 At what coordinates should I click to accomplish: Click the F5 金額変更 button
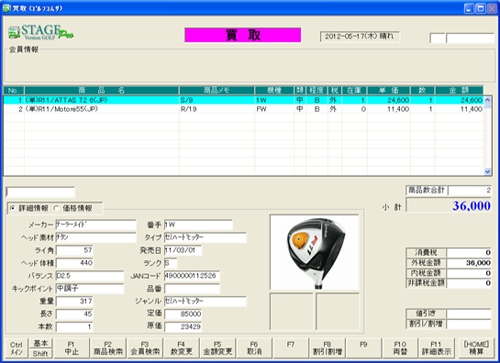pos(218,348)
